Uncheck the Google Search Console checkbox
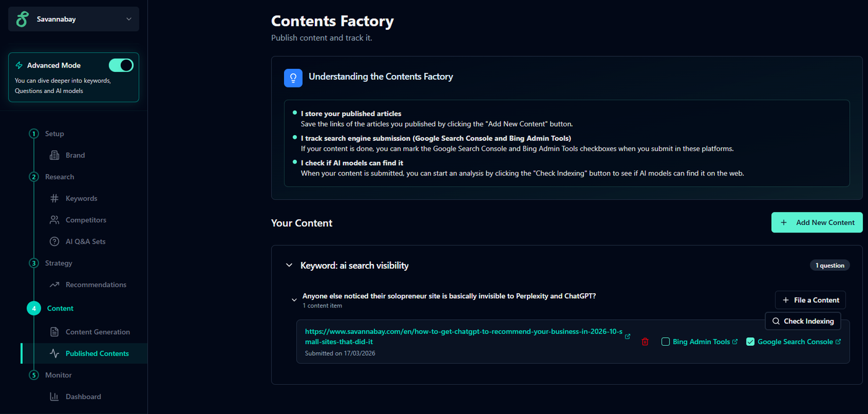 pyautogui.click(x=750, y=341)
